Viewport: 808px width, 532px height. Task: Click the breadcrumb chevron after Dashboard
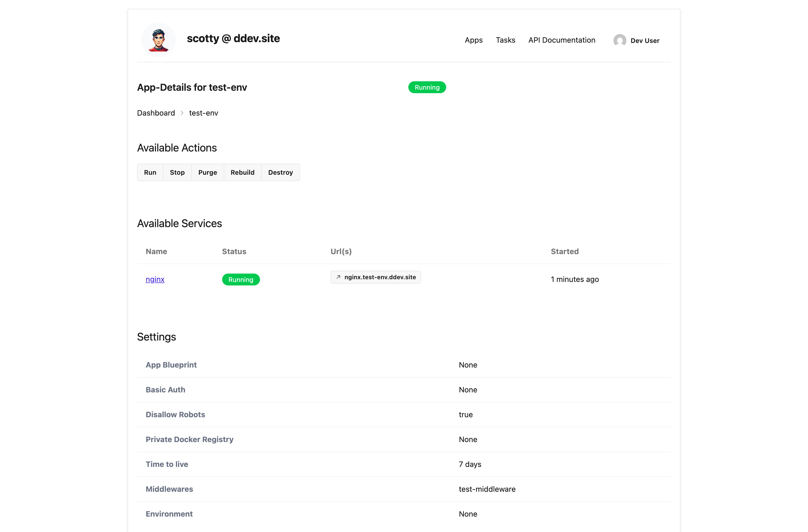click(x=182, y=113)
